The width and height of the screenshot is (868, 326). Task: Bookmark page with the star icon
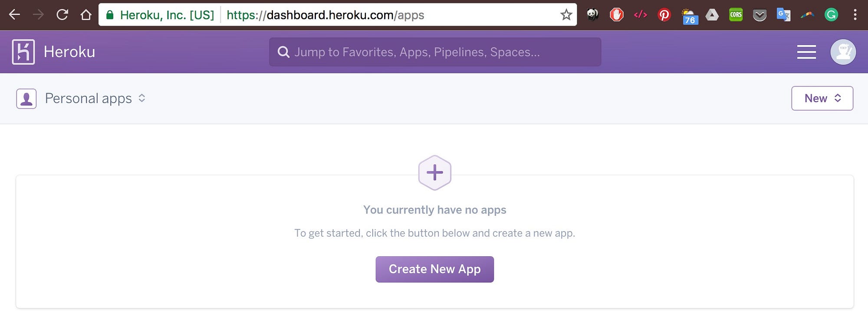pyautogui.click(x=566, y=15)
